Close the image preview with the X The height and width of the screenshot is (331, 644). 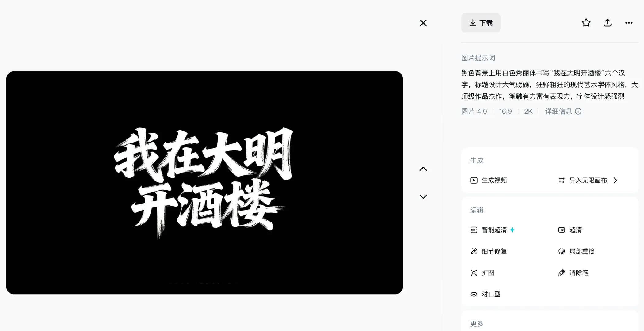[423, 23]
